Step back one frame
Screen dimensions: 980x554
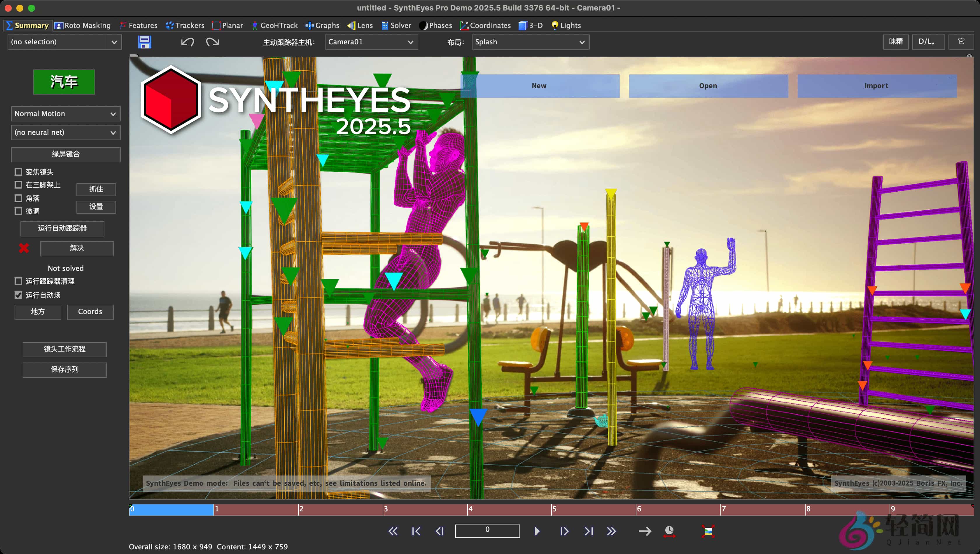click(x=440, y=531)
